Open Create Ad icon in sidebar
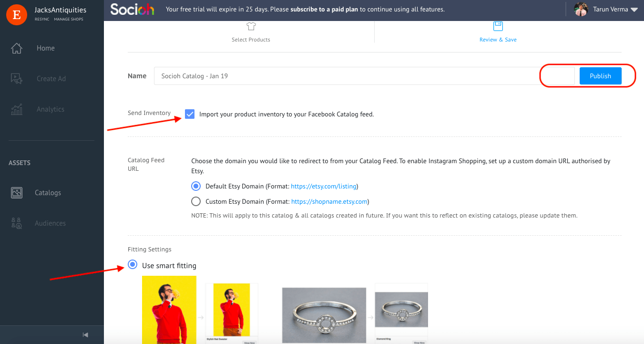This screenshot has height=344, width=644. (x=17, y=79)
